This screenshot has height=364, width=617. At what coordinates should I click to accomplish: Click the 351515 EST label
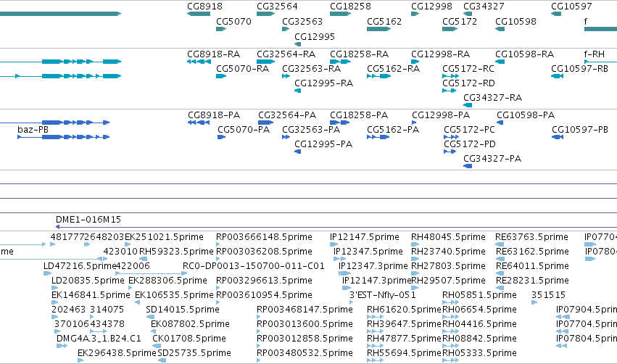[548, 294]
